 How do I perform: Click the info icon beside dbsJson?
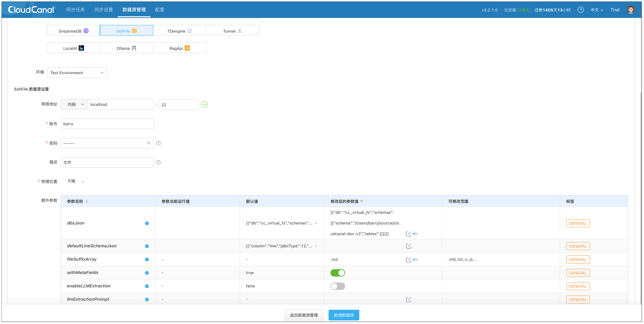(147, 223)
